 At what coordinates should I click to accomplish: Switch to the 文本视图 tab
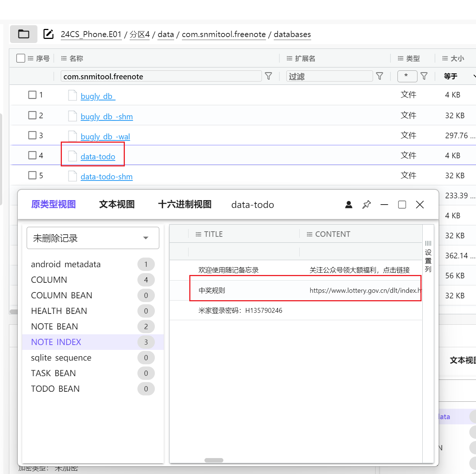click(117, 204)
